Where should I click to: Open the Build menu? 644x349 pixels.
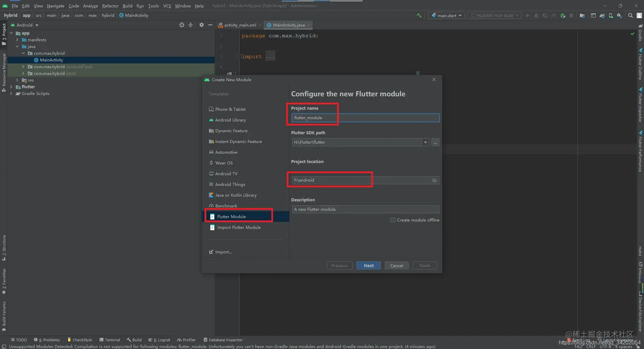click(x=127, y=6)
